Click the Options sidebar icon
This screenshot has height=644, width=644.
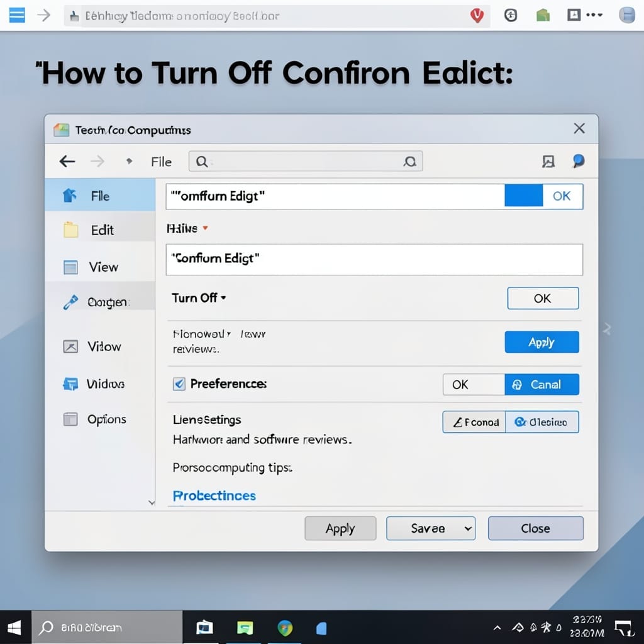(70, 419)
